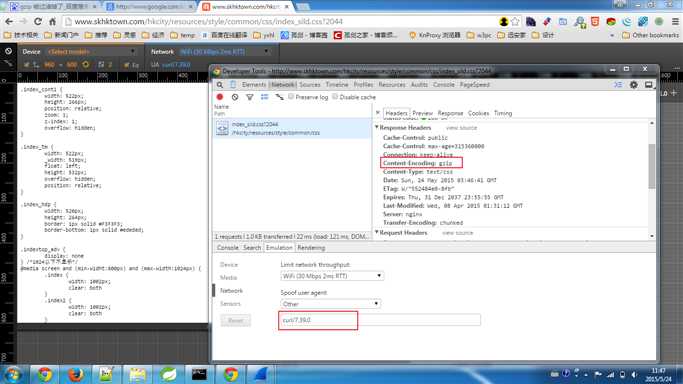Switch to the Timeline panel tab
This screenshot has width=683, height=384.
[x=337, y=85]
